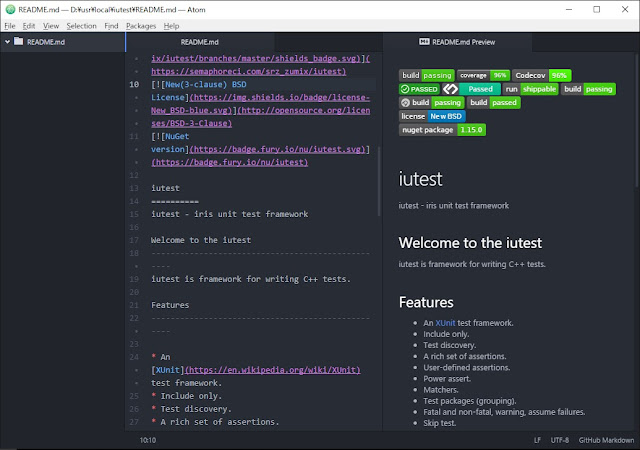
Task: Click the build passing badge with circular logo
Action: pyautogui.click(x=431, y=102)
